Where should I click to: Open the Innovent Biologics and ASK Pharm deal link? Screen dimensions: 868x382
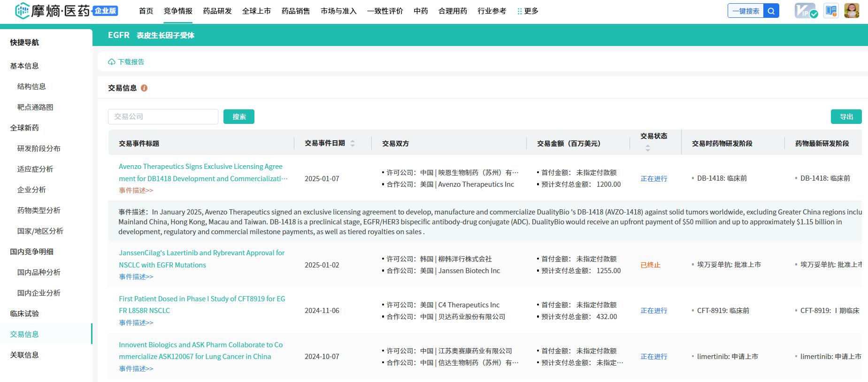pos(200,351)
